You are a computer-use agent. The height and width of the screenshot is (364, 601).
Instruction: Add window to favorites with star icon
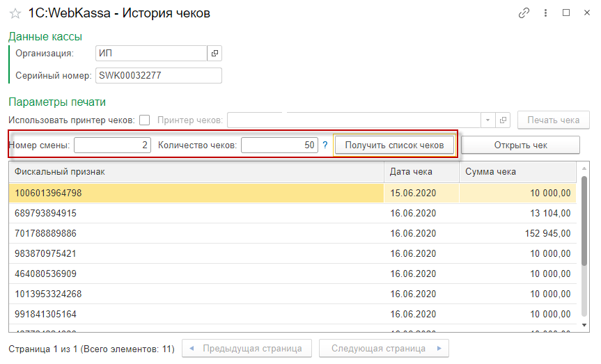pyautogui.click(x=15, y=14)
